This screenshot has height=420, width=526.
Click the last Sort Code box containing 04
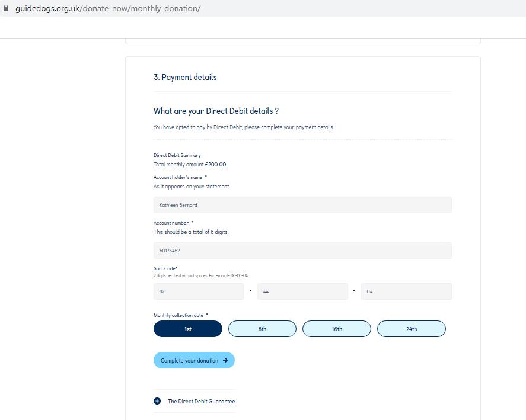(x=406, y=291)
